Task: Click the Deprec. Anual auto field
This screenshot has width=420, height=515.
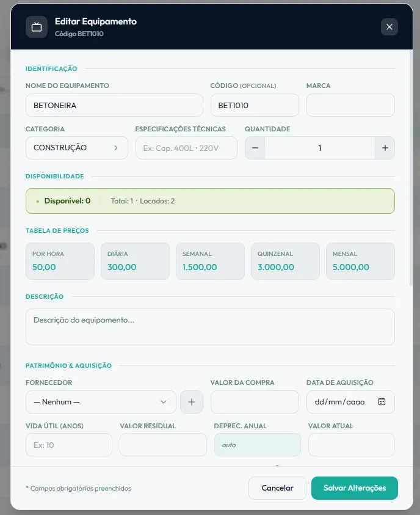Action: click(x=257, y=445)
